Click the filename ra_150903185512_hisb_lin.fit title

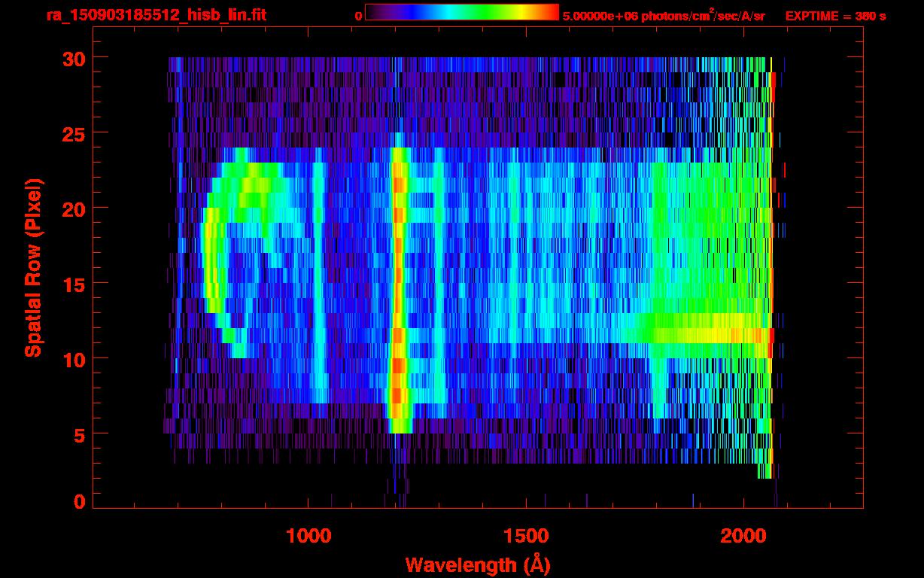point(156,15)
